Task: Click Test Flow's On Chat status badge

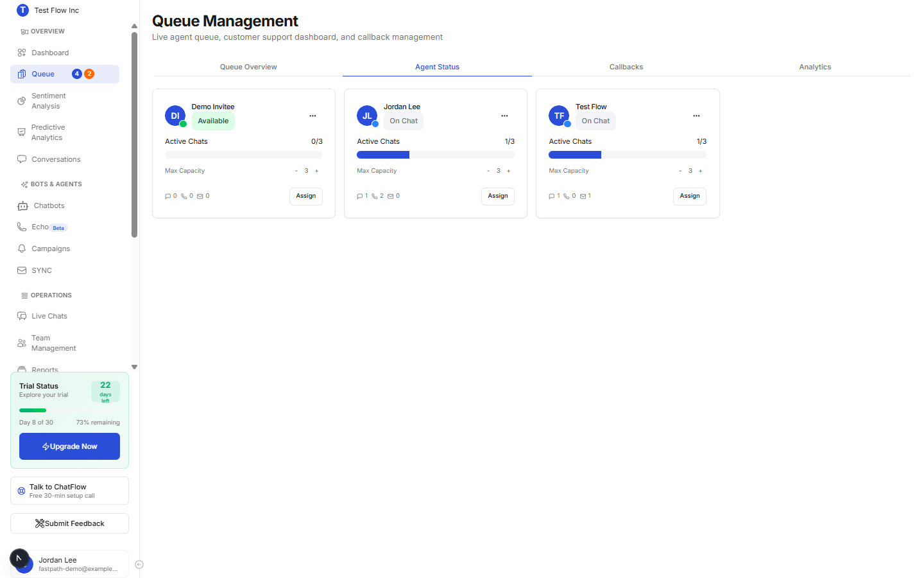Action: 595,121
